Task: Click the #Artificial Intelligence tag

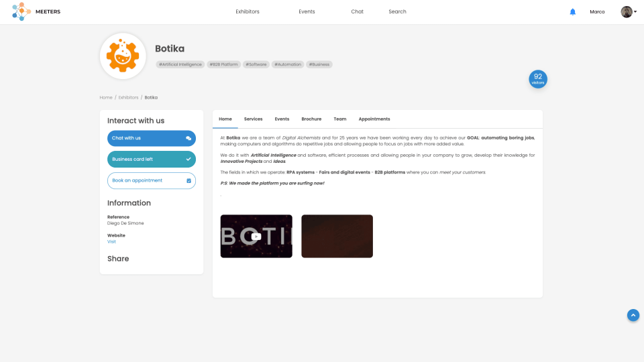Action: (180, 64)
